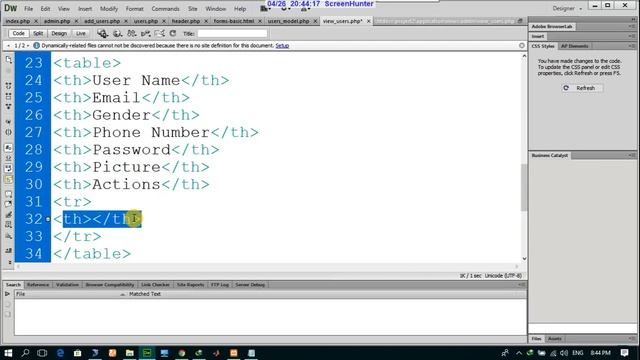Open Task View from the taskbar

[42, 353]
